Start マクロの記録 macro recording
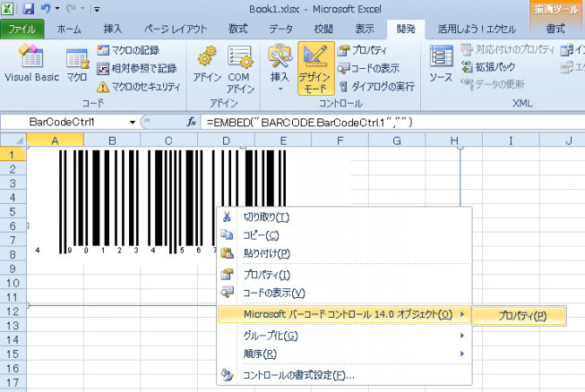 point(128,50)
